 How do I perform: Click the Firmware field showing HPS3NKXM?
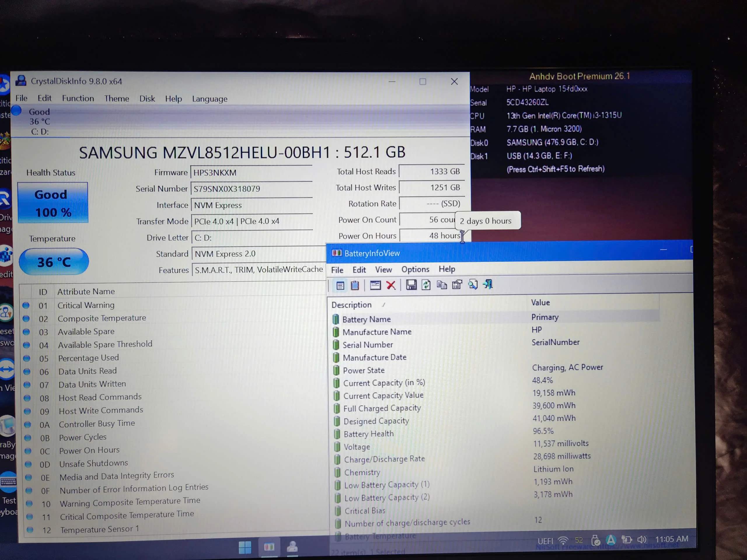pyautogui.click(x=252, y=172)
